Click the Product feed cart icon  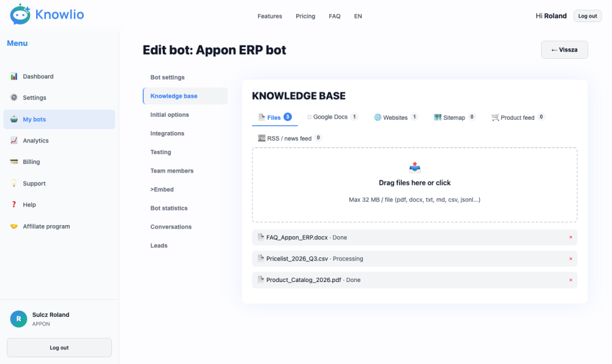tap(495, 117)
